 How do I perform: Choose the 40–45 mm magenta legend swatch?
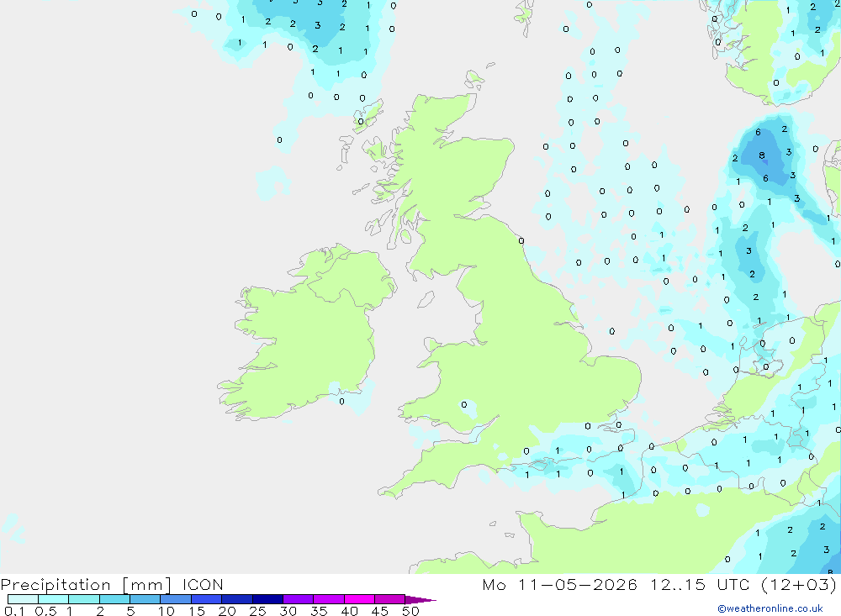click(359, 599)
